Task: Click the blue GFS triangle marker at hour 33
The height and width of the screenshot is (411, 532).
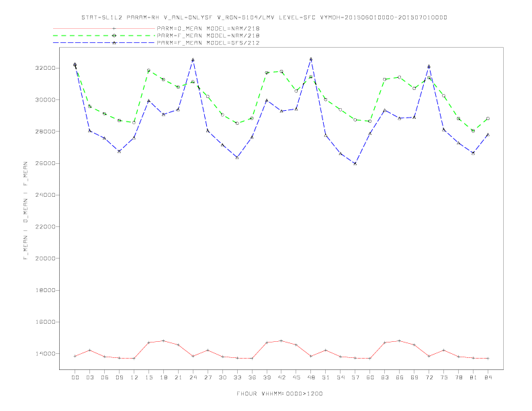Action: [237, 157]
